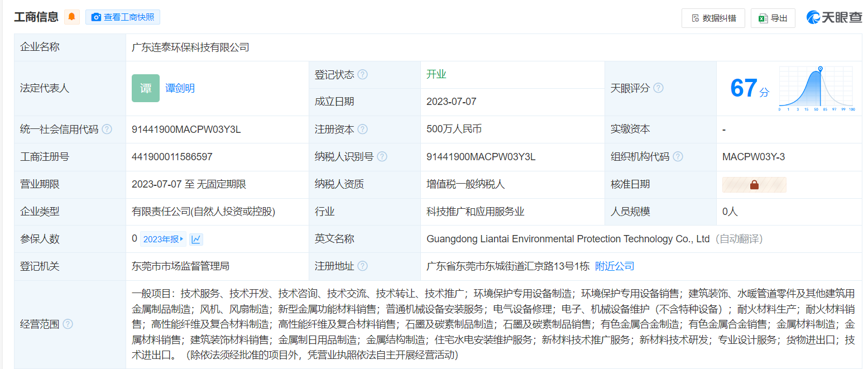868x369 pixels.
Task: Click 有限责任公司(自然人投资或控股) value
Action: [204, 212]
